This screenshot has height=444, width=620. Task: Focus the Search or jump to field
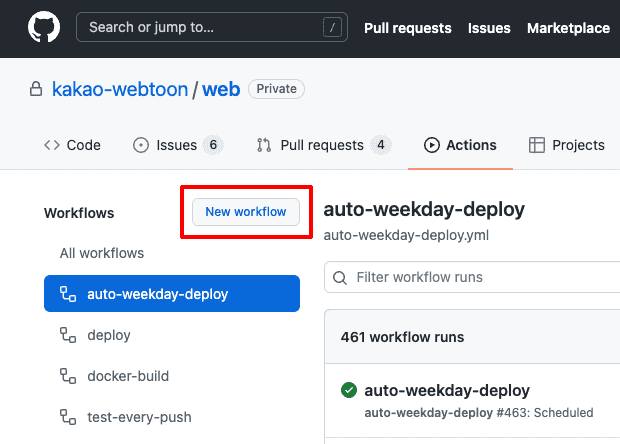212,27
